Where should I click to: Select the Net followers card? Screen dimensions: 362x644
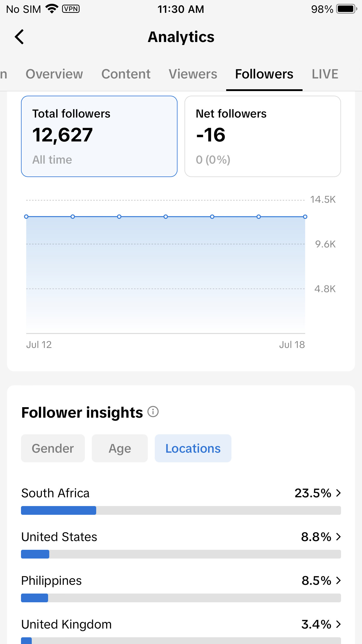point(263,136)
